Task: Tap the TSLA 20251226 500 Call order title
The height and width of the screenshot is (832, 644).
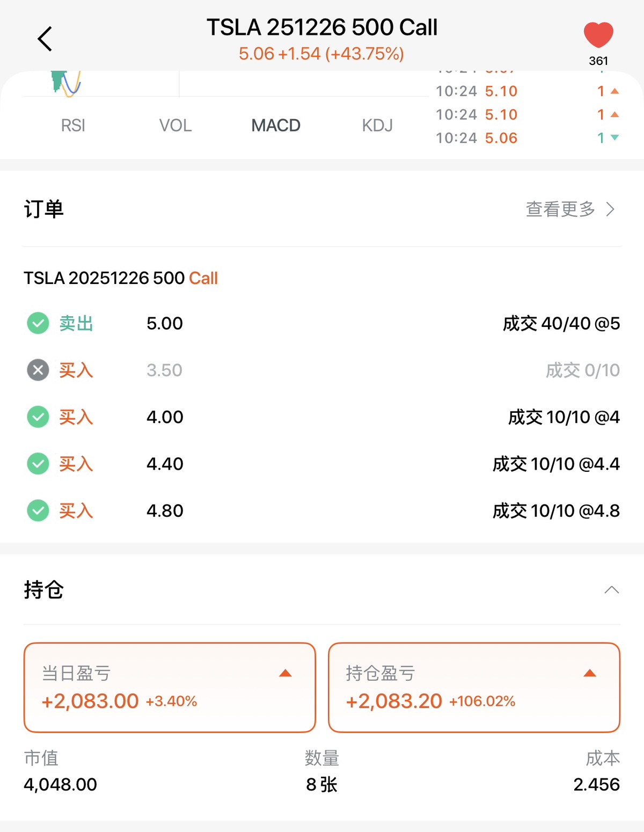Action: coord(121,278)
